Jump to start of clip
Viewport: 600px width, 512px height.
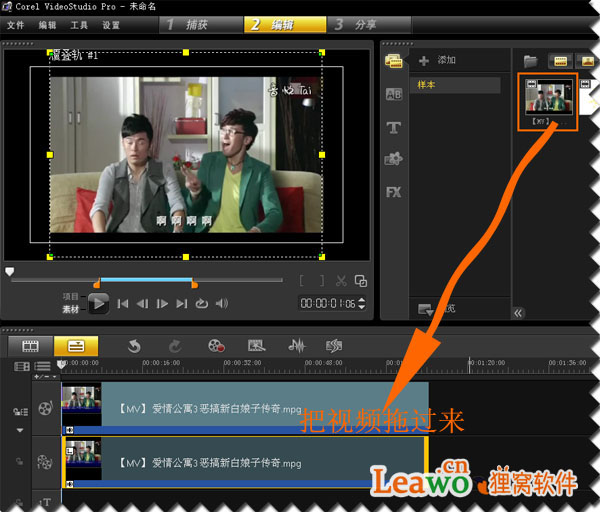[x=122, y=304]
